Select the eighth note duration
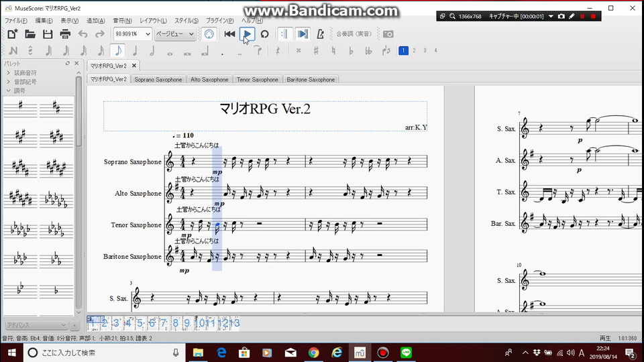The image size is (644, 362). click(x=118, y=51)
